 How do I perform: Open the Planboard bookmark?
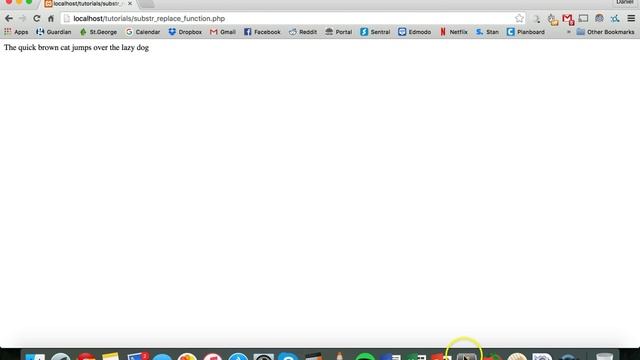point(526,32)
